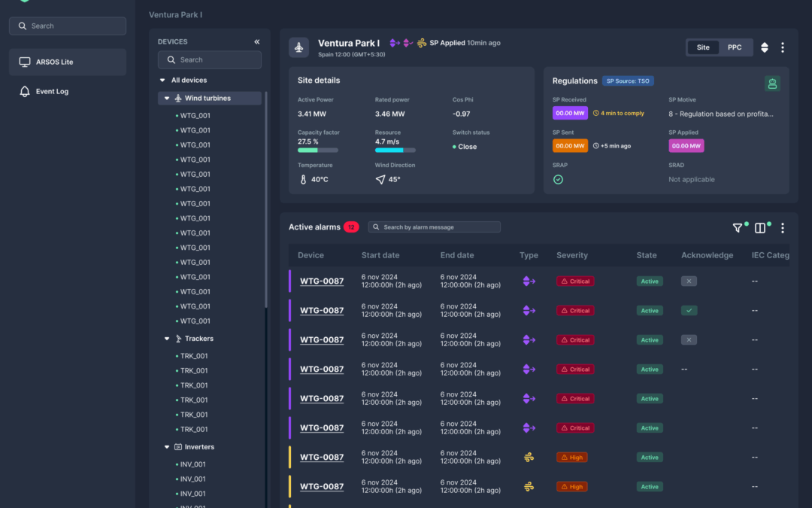Click the wind turbine site icon
The image size is (812, 508).
coord(299,47)
